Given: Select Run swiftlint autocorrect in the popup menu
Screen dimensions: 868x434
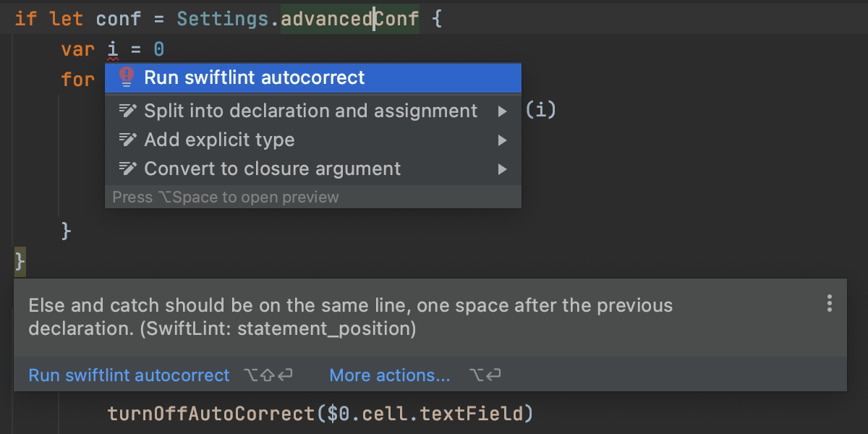Looking at the screenshot, I should pos(255,77).
